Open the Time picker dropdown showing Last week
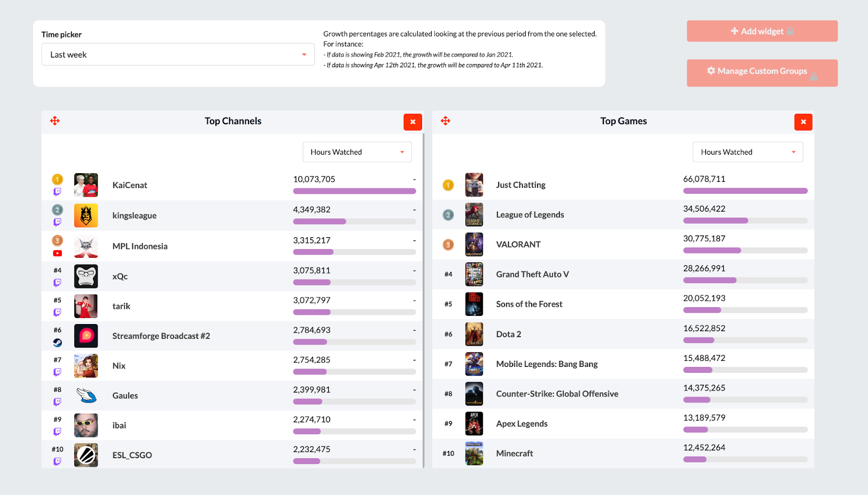 (178, 54)
